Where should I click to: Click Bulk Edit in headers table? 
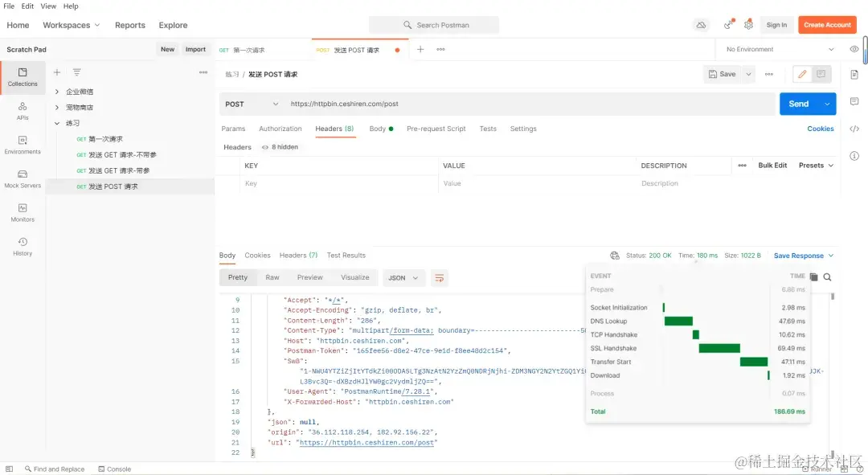click(772, 166)
